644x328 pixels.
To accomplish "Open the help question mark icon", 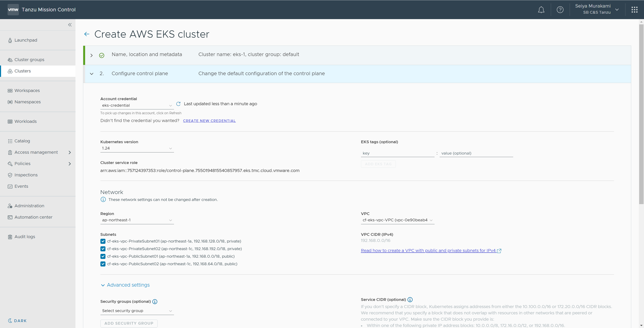I will tap(560, 10).
